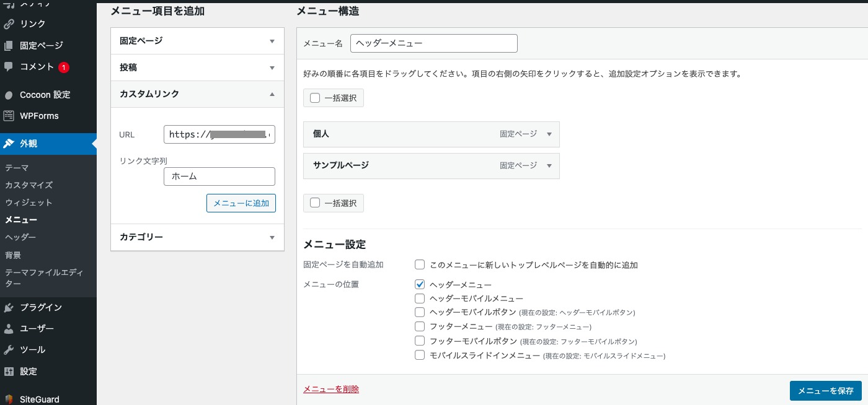Click the プラグイン plug icon
Viewport: 868px width, 405px height.
9,307
